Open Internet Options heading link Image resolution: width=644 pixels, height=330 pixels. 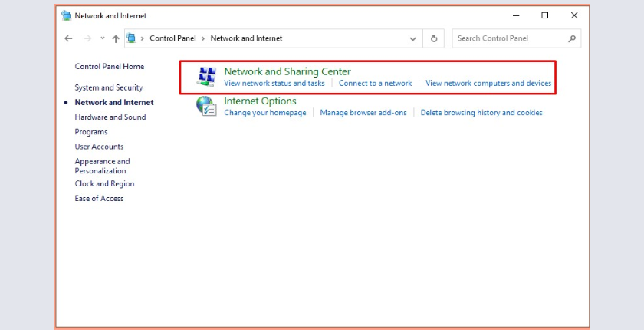pos(260,101)
